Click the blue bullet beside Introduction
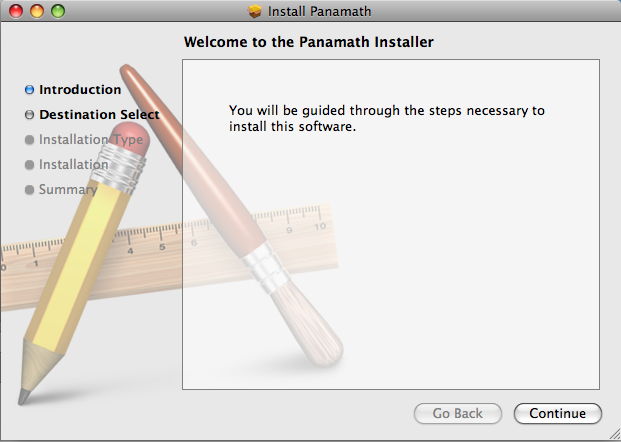 pos(29,90)
